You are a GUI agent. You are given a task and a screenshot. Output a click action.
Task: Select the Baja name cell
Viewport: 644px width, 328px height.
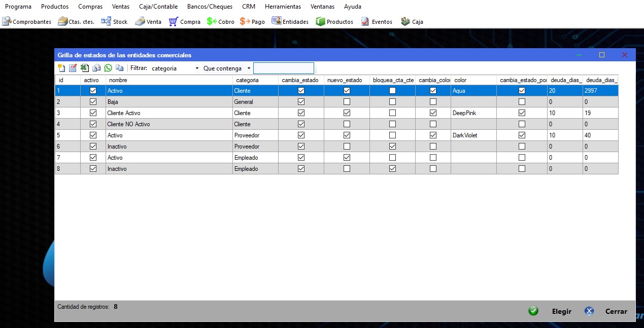point(169,102)
